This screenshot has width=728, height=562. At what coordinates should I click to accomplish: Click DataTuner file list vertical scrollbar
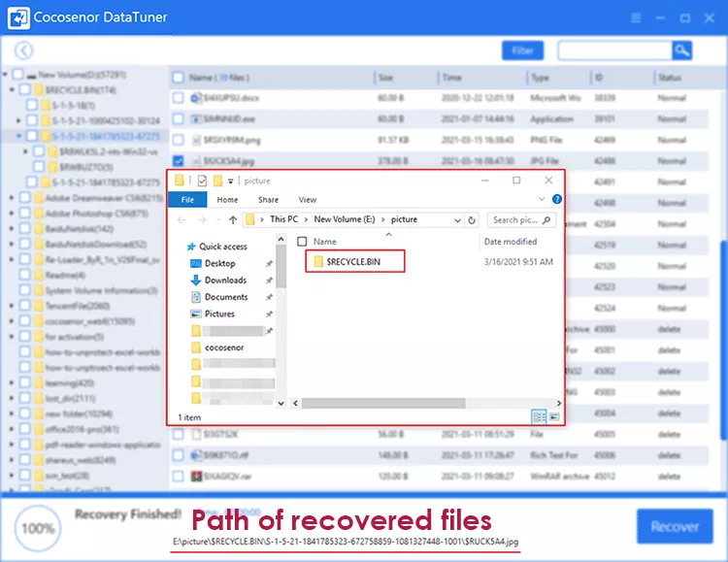[723, 339]
